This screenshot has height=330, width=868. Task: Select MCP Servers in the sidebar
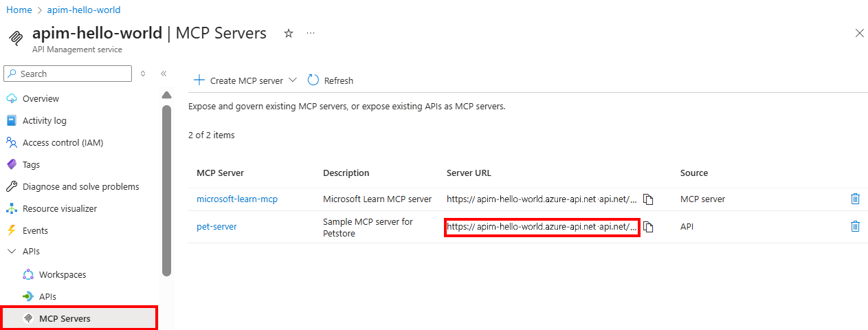(79, 318)
